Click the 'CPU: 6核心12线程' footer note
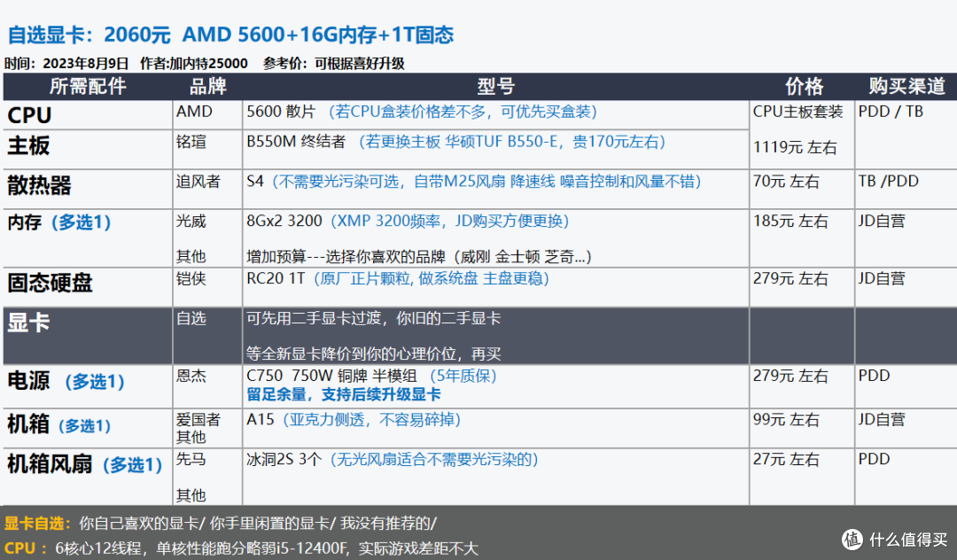957x560 pixels. (241, 548)
